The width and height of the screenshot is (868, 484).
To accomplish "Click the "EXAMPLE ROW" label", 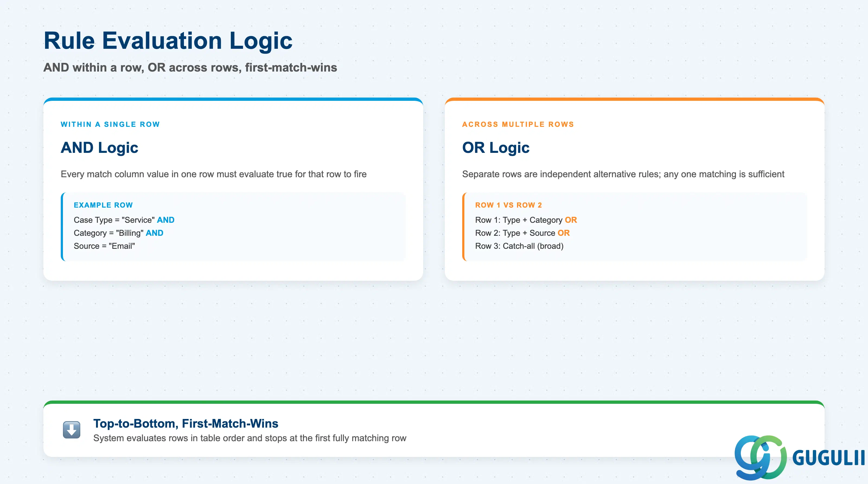I will click(x=103, y=205).
